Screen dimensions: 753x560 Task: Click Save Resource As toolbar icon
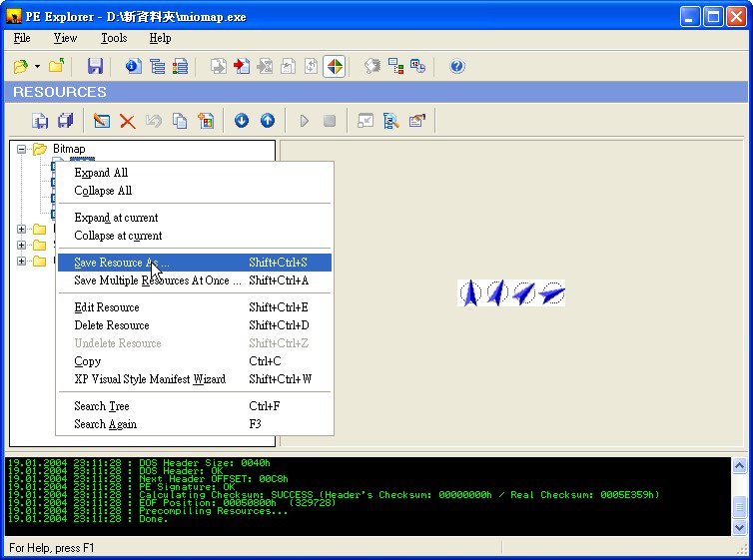40,121
